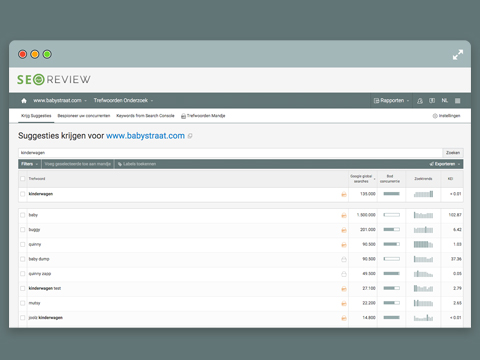
Task: Open Keywords from Search Console tab
Action: [x=145, y=116]
